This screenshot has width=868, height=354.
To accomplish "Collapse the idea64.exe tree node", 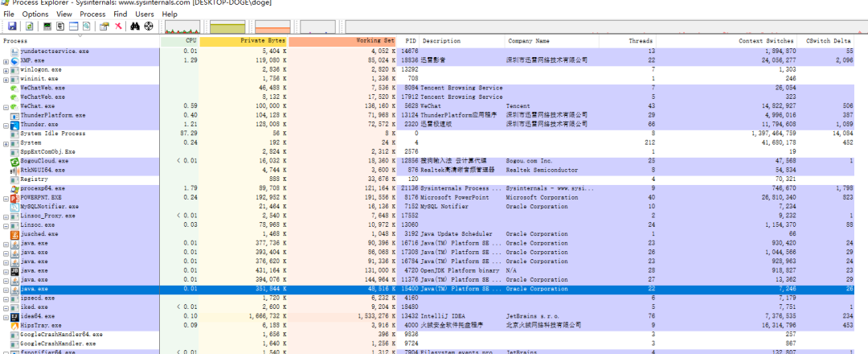I will (x=6, y=317).
